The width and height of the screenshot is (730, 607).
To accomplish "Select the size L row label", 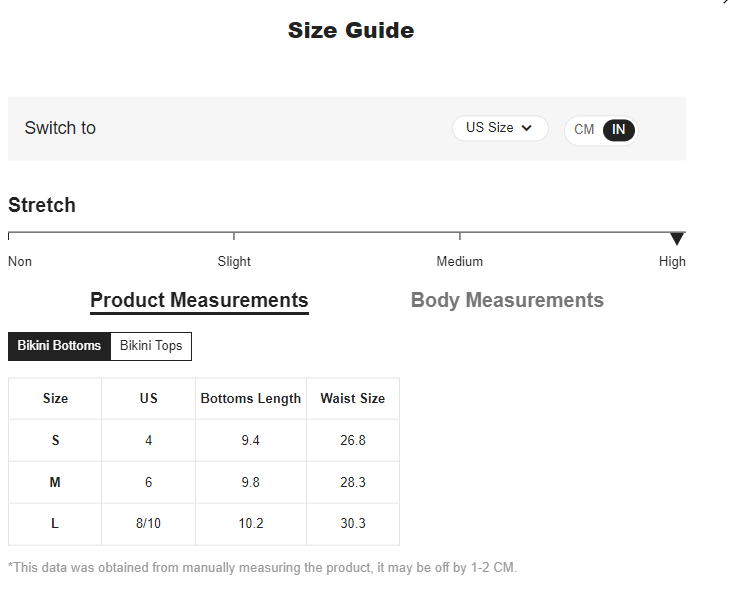I will (55, 524).
